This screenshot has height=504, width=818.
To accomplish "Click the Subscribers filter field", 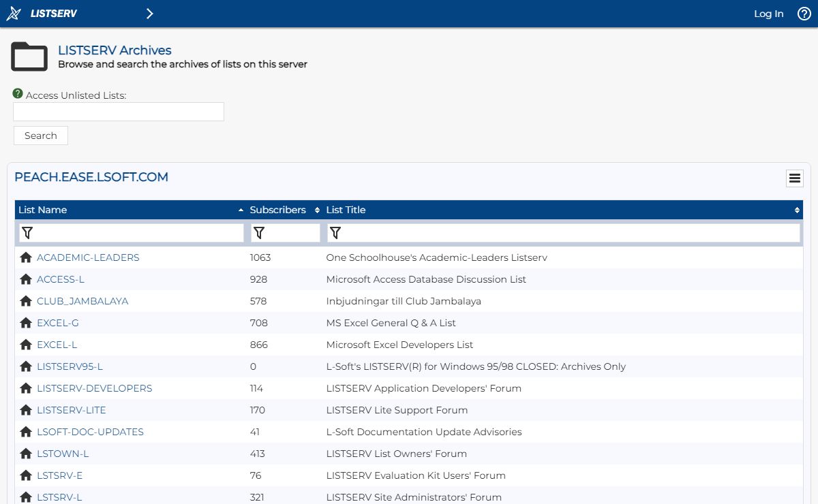I will (286, 233).
